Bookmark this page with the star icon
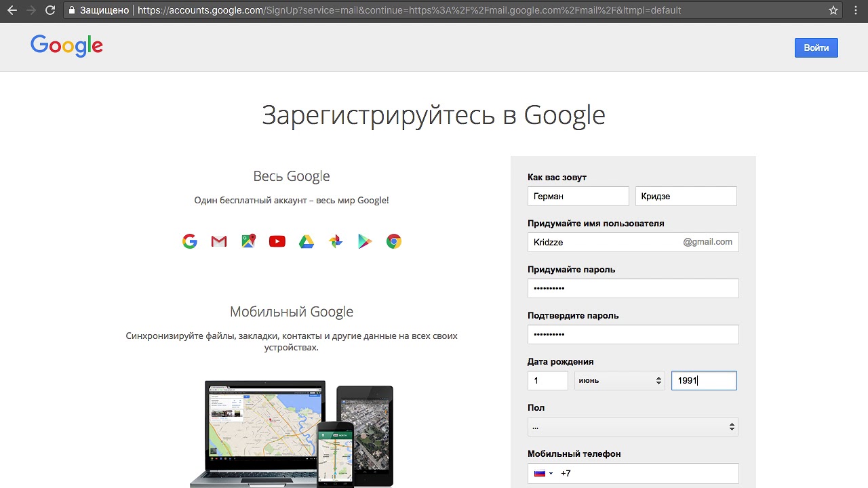 click(833, 10)
